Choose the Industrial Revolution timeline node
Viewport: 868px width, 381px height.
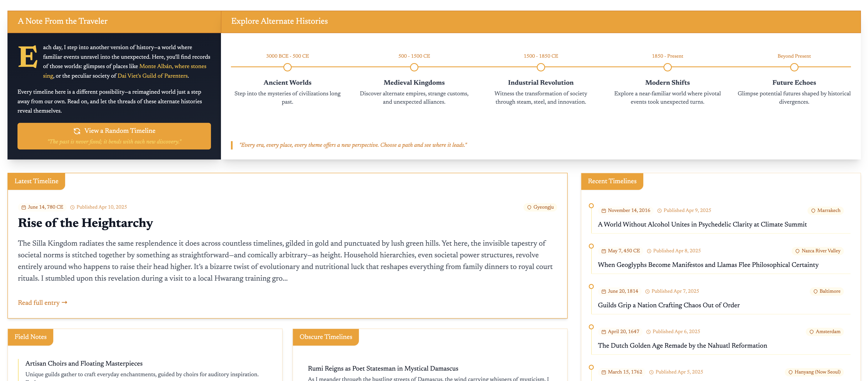(x=541, y=67)
